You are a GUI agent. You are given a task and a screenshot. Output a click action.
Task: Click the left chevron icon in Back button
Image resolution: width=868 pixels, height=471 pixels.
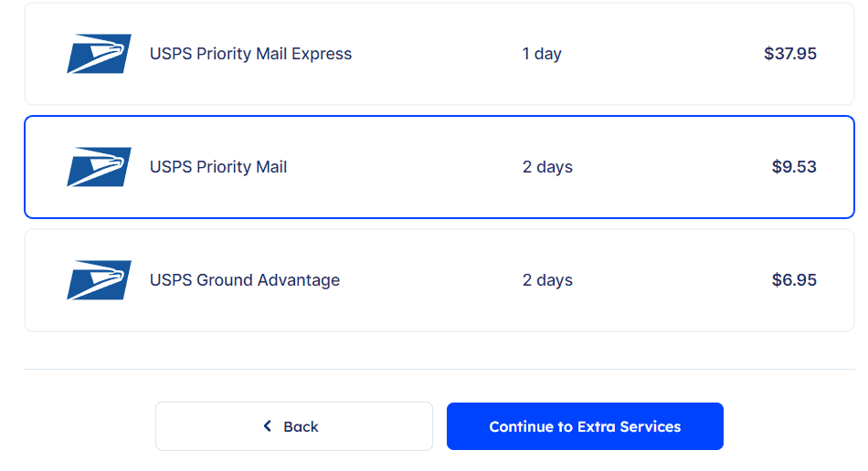tap(268, 426)
